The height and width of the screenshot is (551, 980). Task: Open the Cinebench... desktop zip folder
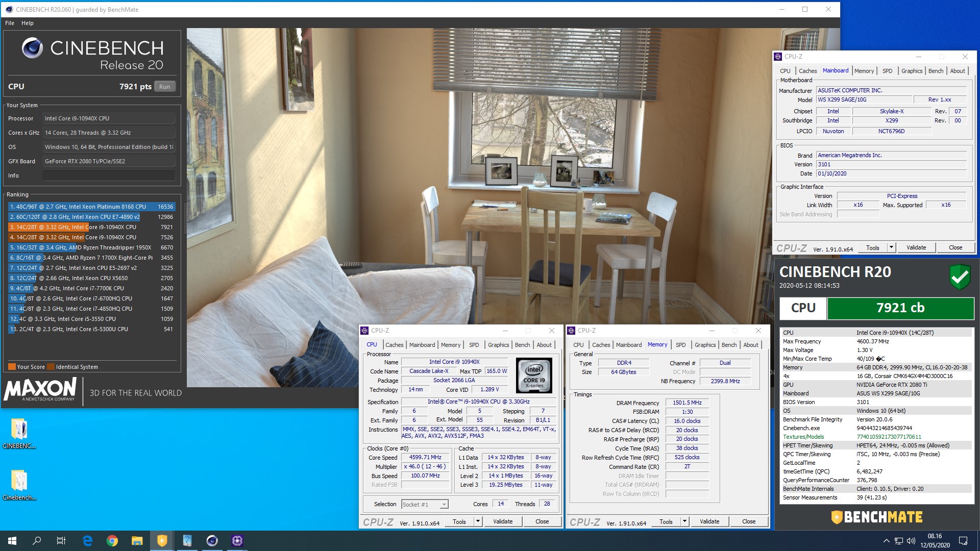point(19,485)
